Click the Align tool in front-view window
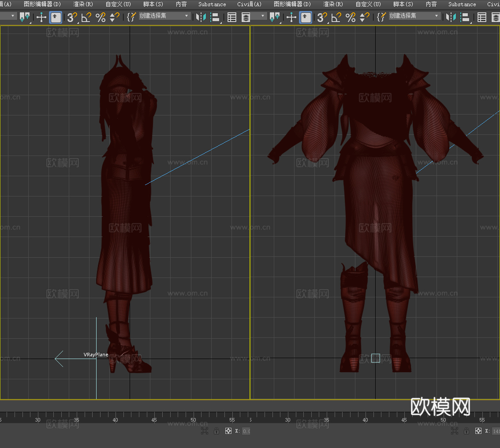The height and width of the screenshot is (448, 500). pos(466,17)
